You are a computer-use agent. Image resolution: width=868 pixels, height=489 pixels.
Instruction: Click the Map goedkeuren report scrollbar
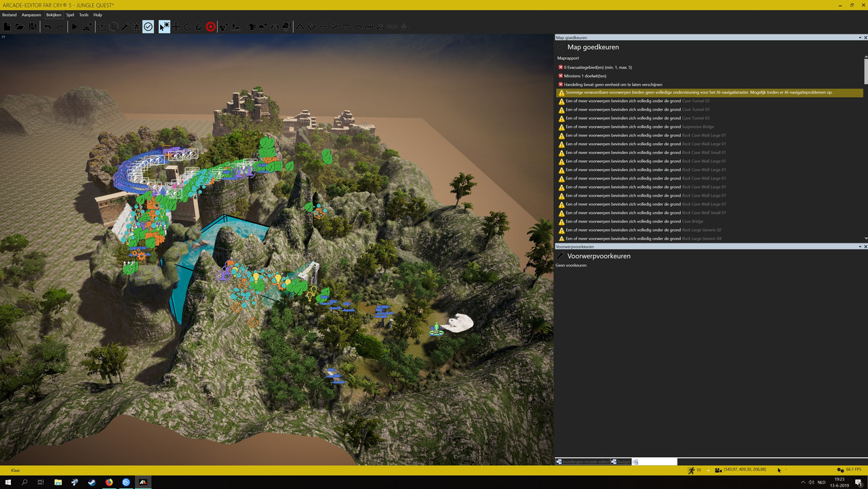[x=865, y=71]
